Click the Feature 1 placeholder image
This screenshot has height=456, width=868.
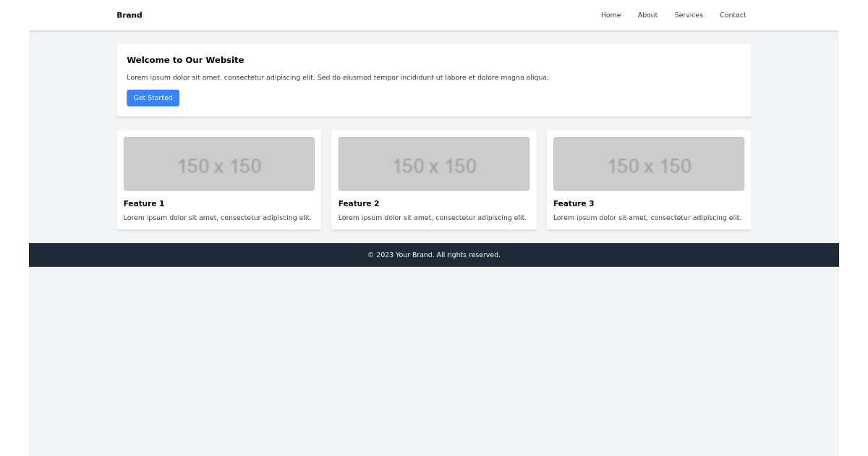[x=218, y=164]
